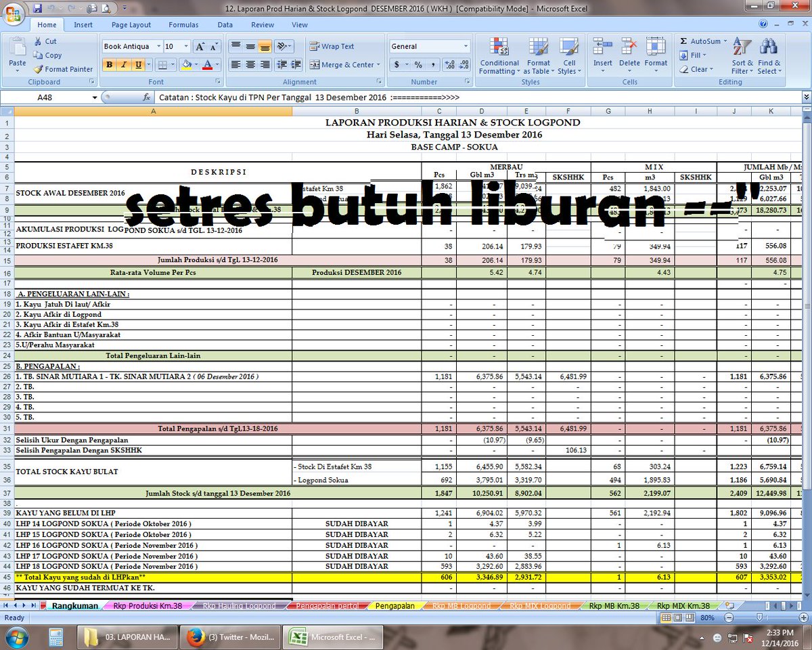The height and width of the screenshot is (650, 812).
Task: Open Sort & Filter menu
Action: pyautogui.click(x=742, y=56)
